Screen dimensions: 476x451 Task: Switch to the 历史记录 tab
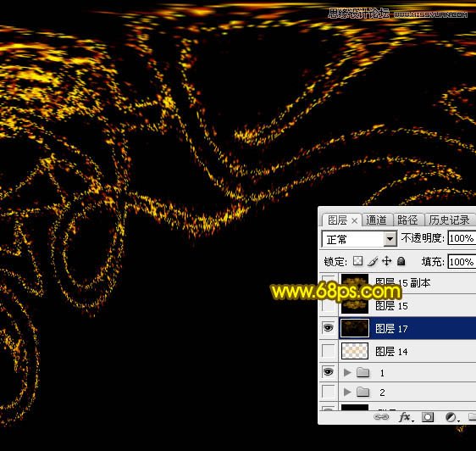pyautogui.click(x=449, y=220)
